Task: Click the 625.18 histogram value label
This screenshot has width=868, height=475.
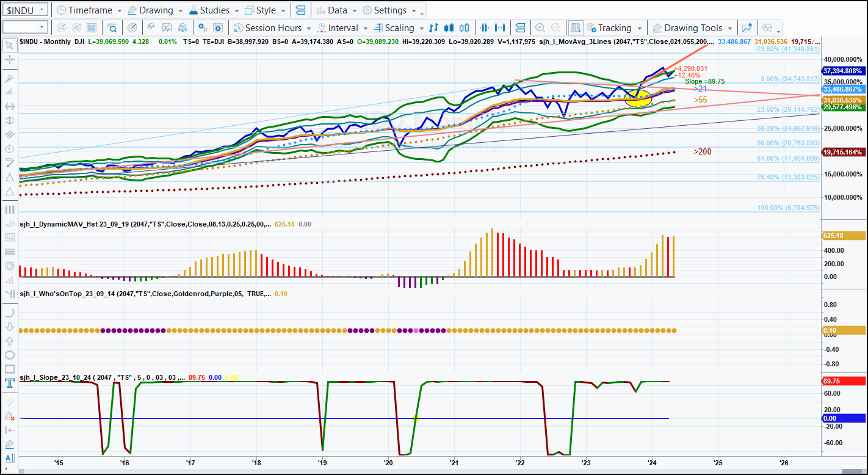Action: click(843, 236)
